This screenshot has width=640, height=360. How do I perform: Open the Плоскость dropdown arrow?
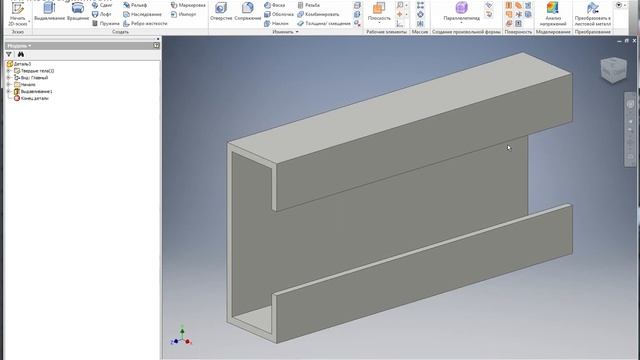click(x=379, y=23)
